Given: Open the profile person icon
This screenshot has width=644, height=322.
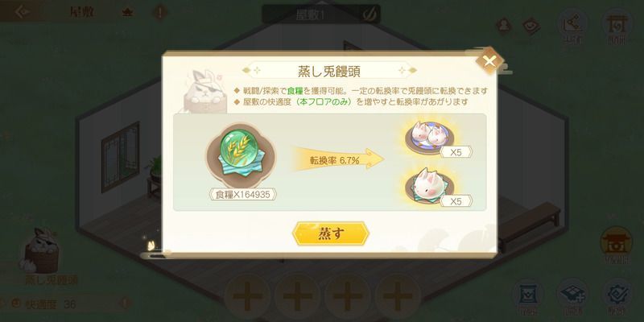Looking at the screenshot, I should pyautogui.click(x=504, y=26).
